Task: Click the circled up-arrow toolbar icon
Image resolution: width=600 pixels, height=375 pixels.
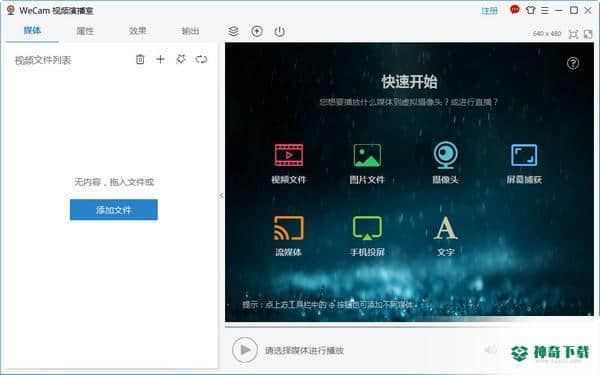Action: (257, 31)
